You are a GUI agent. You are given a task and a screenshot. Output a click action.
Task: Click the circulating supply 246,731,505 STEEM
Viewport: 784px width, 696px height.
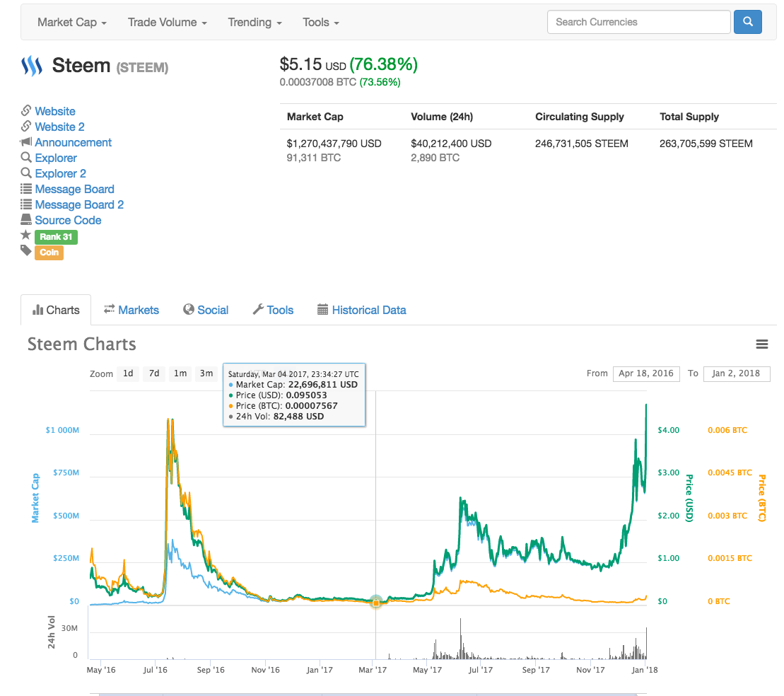pyautogui.click(x=582, y=144)
